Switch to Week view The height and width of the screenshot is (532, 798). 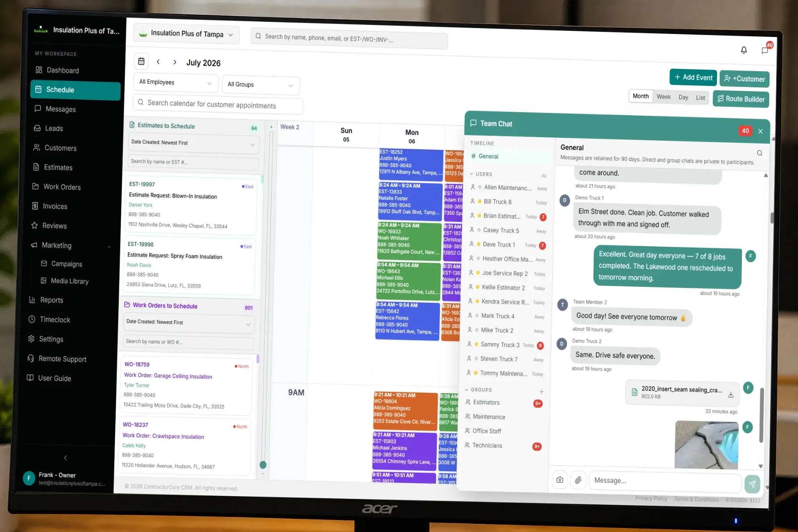pyautogui.click(x=663, y=97)
